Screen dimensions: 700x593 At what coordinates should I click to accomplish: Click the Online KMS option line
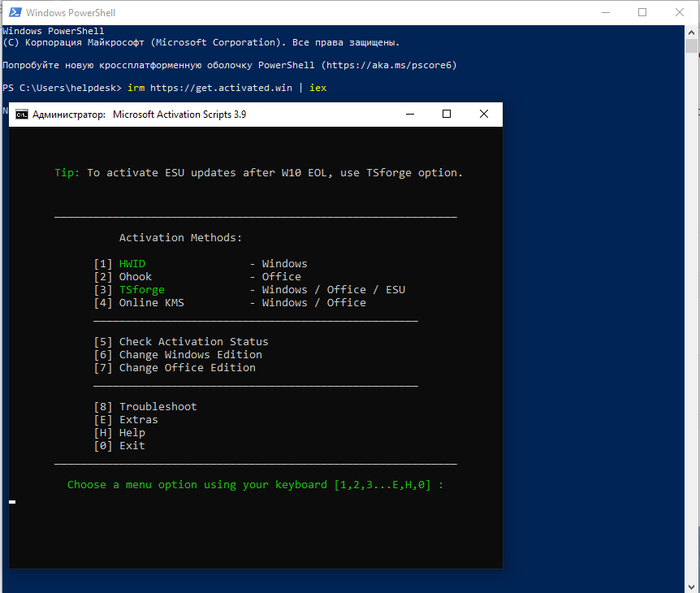coord(230,303)
